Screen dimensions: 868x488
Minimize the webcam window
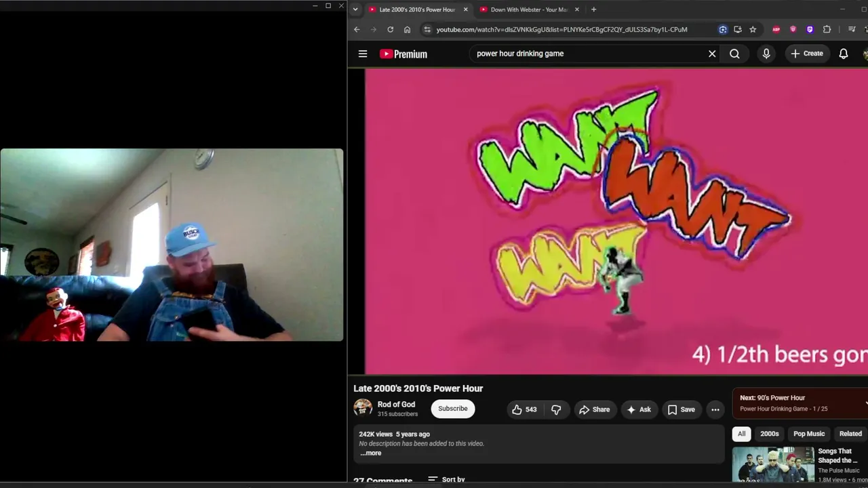click(x=315, y=6)
